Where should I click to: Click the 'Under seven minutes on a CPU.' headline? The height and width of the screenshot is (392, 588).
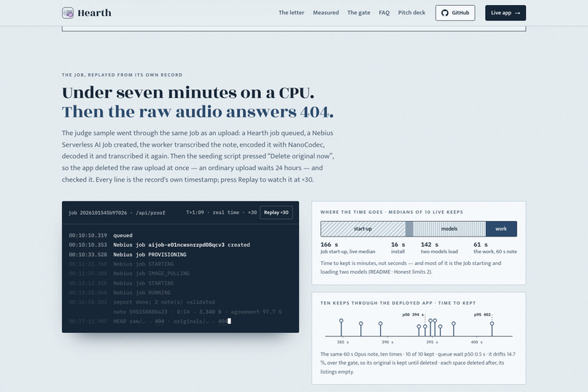(x=188, y=93)
